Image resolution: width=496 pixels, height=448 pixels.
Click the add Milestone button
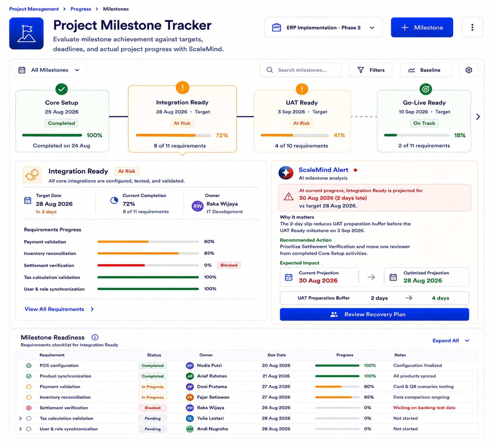tap(422, 27)
